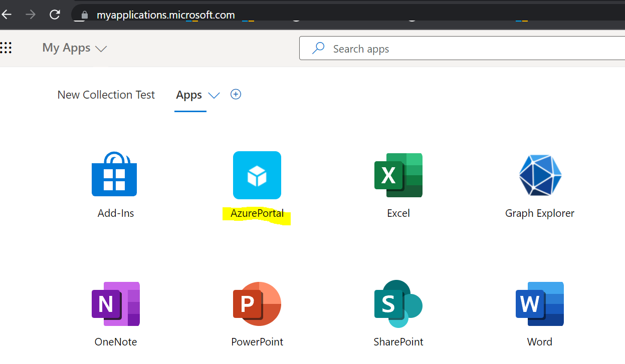Open the Excel app icon
This screenshot has height=364, width=625.
click(x=398, y=175)
